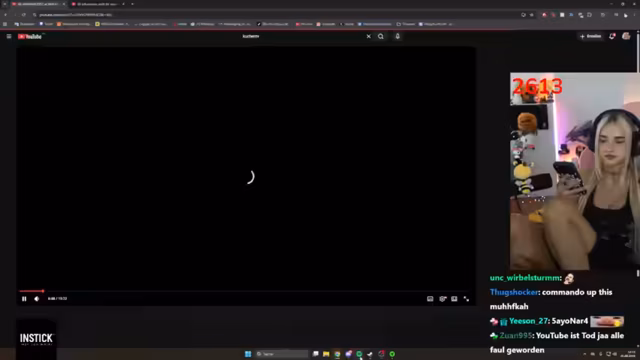
Task: Run search with magnifier button
Action: 380,36
